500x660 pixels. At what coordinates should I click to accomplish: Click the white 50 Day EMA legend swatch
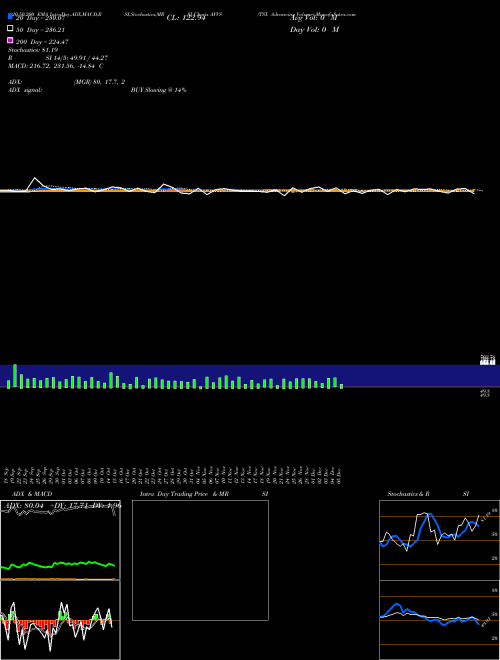pos(10,29)
